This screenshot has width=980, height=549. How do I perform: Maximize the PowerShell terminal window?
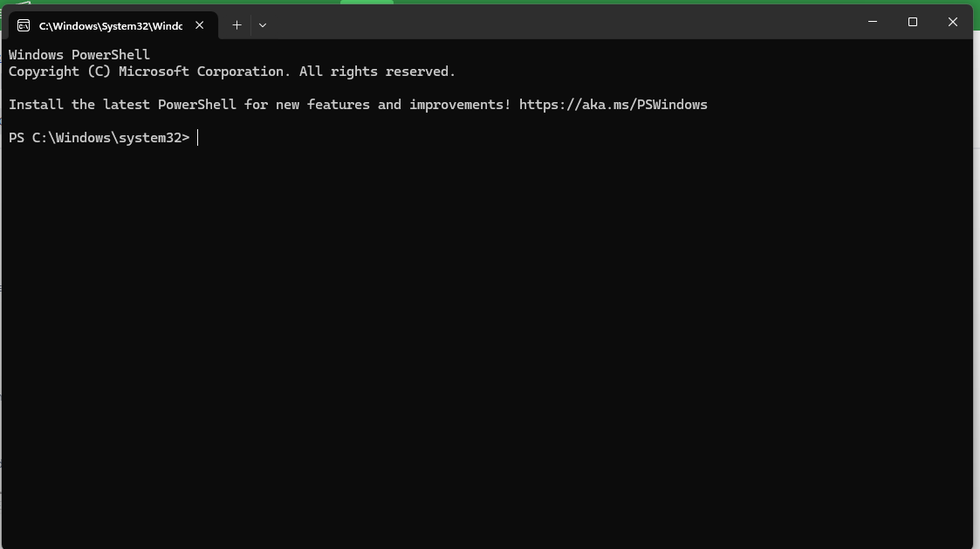click(x=913, y=22)
